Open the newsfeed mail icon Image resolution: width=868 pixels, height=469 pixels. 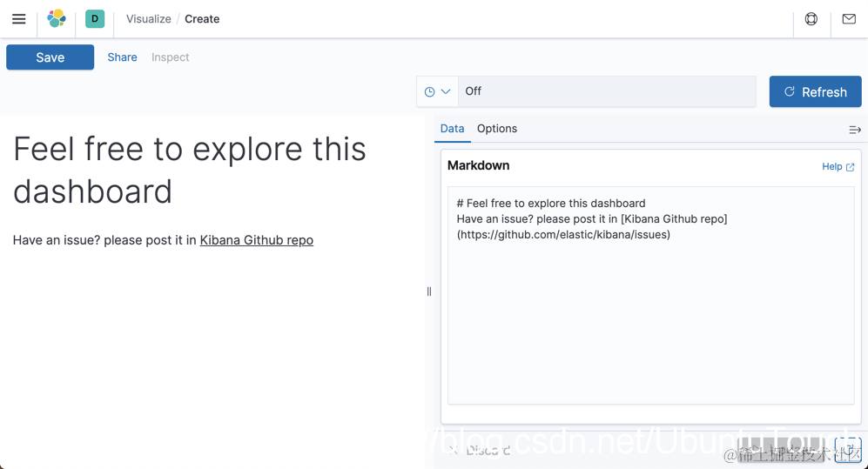click(849, 19)
